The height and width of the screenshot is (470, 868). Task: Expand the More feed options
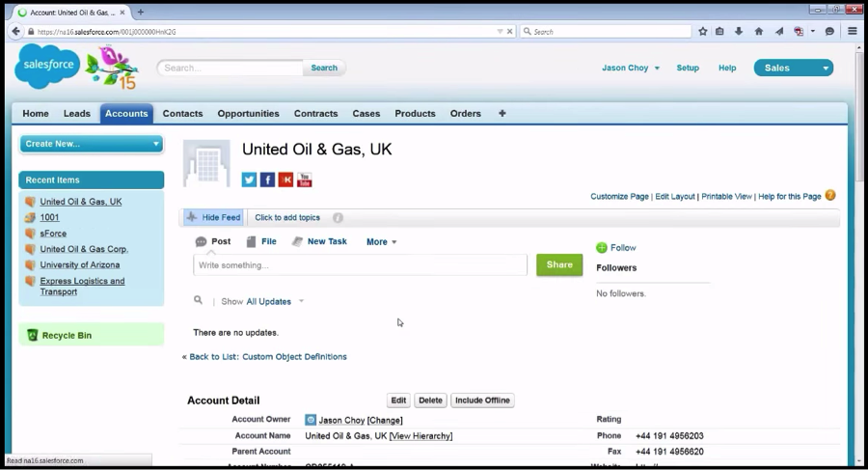click(381, 241)
